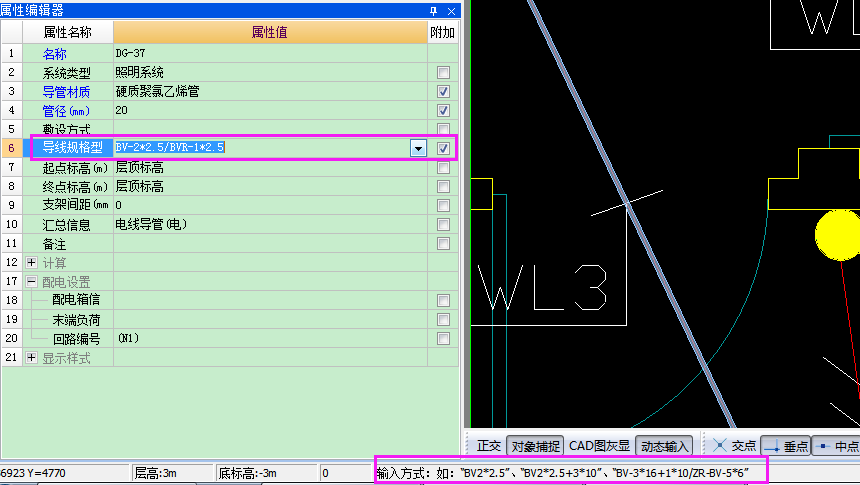The height and width of the screenshot is (485, 860).
Task: Check 末端负荷 附加 checkbox
Action: [443, 319]
